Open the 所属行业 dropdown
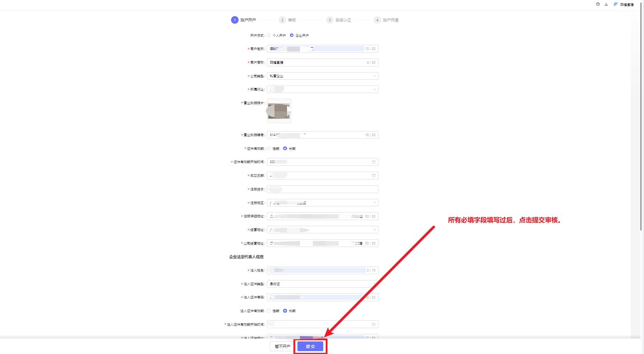This screenshot has height=354, width=644. coord(374,89)
